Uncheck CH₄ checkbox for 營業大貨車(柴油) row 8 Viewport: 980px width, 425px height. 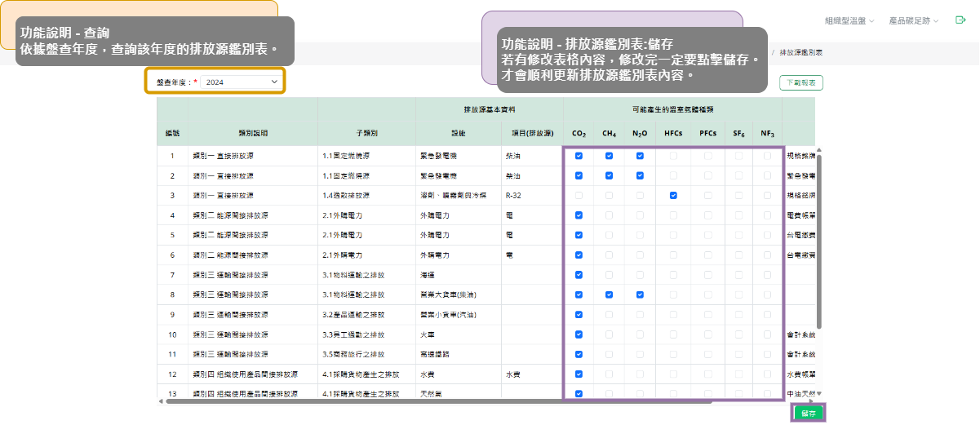point(609,294)
